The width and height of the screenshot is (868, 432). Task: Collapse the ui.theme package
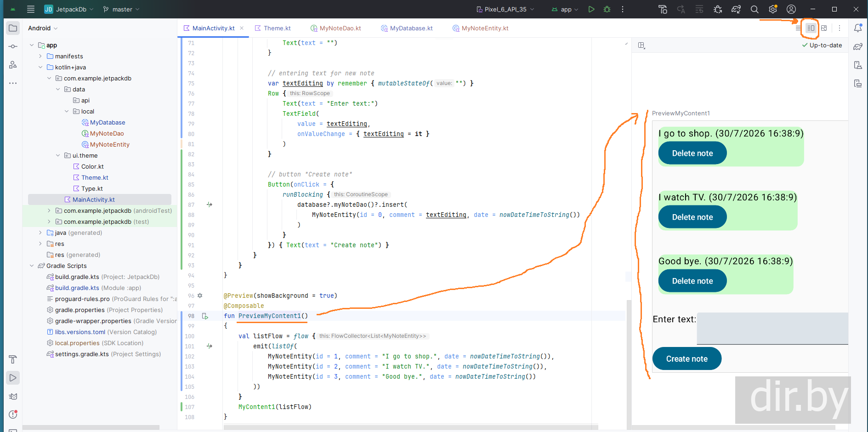pos(58,155)
